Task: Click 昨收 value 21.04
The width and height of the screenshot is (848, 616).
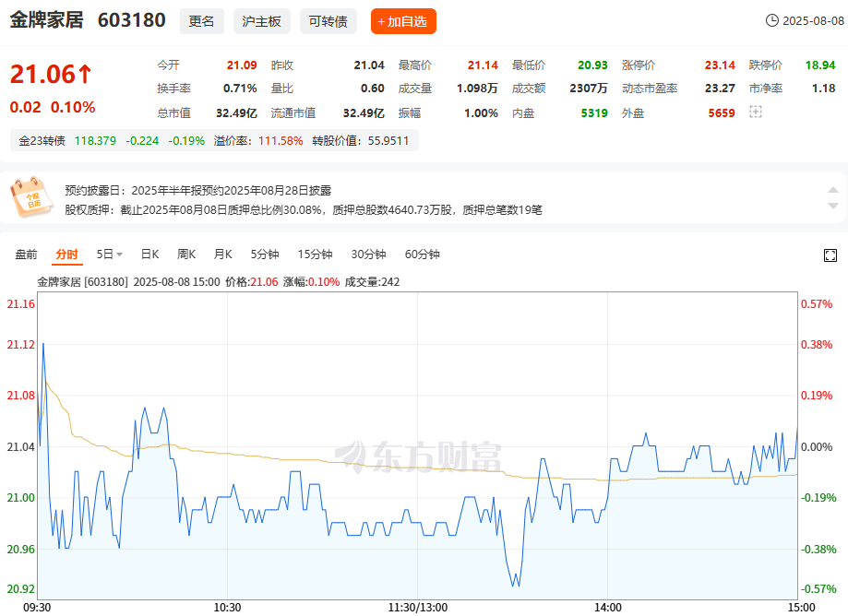Action: 369,65
